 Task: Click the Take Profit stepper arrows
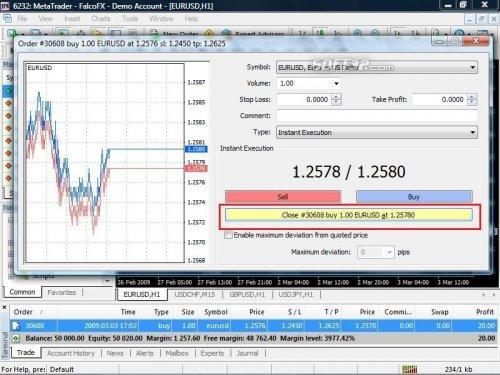(472, 99)
